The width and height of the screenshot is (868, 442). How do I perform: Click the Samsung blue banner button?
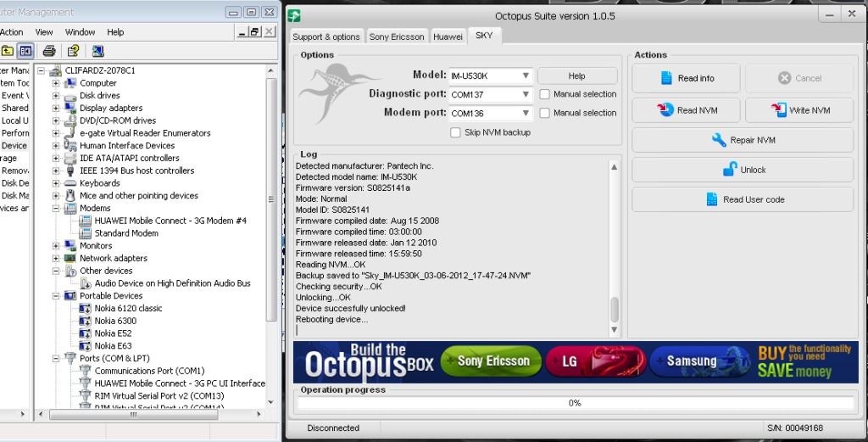point(699,361)
